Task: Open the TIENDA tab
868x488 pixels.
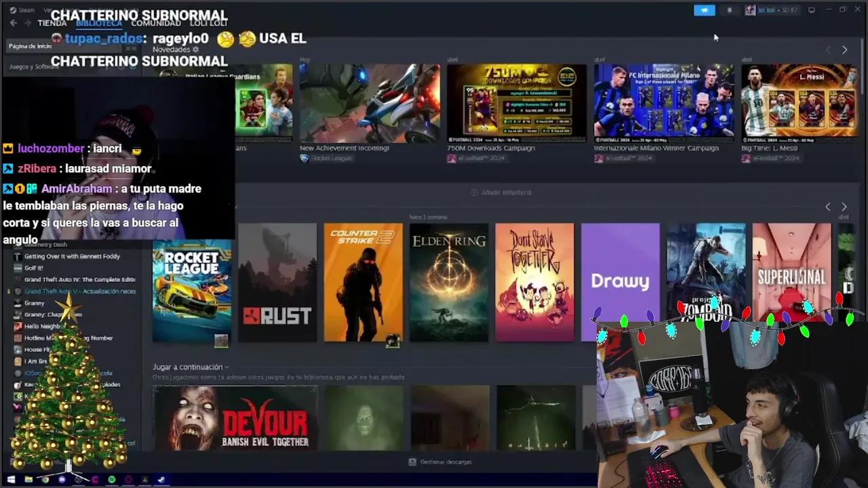Action: click(52, 23)
